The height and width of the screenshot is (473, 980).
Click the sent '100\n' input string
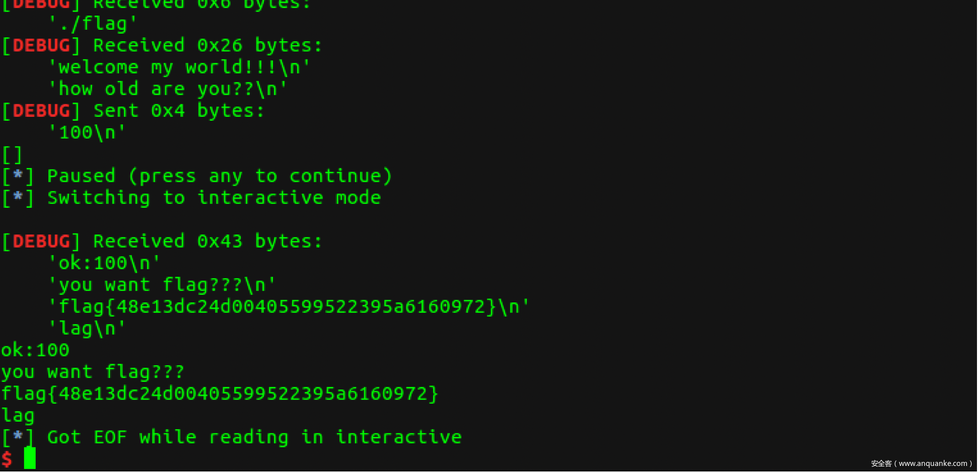tap(87, 133)
